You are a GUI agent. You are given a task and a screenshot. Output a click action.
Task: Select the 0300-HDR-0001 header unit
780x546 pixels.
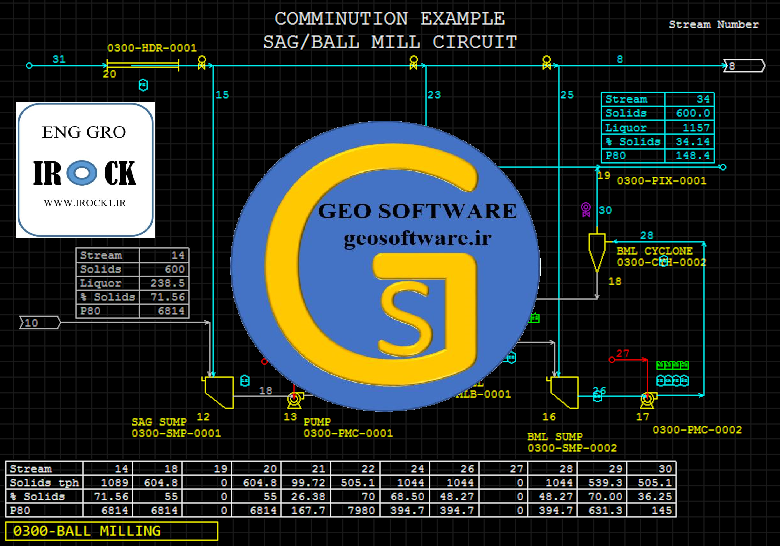[x=143, y=65]
